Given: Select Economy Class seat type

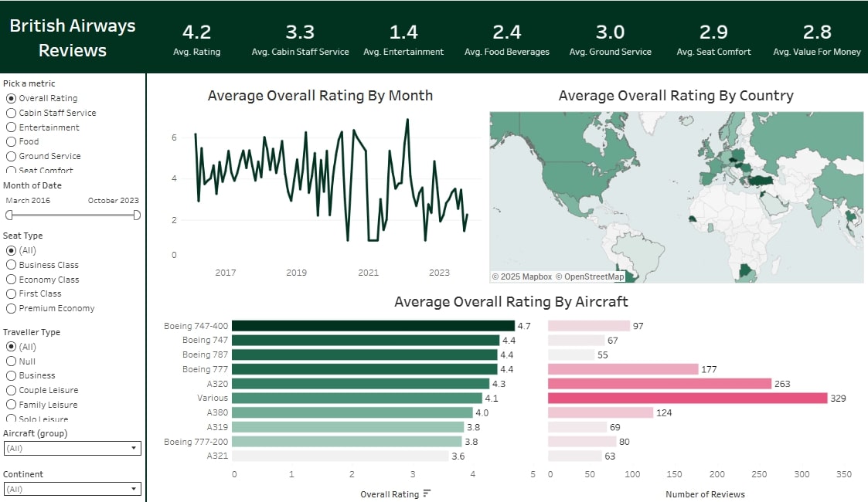Looking at the screenshot, I should (x=11, y=280).
